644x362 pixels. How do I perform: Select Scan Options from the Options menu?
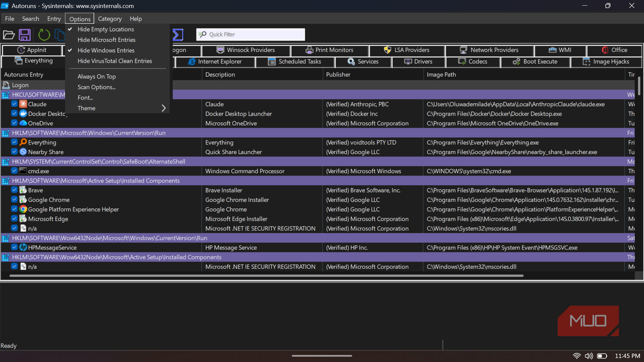[x=97, y=87]
